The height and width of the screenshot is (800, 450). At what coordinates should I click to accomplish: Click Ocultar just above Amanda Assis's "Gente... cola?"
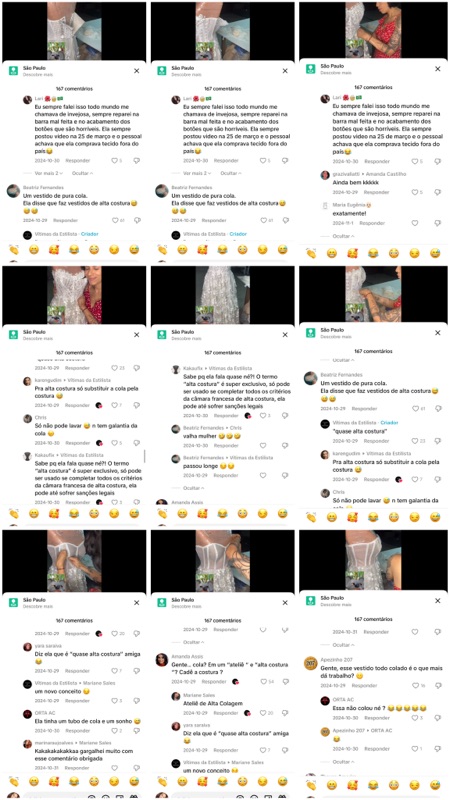(193, 642)
